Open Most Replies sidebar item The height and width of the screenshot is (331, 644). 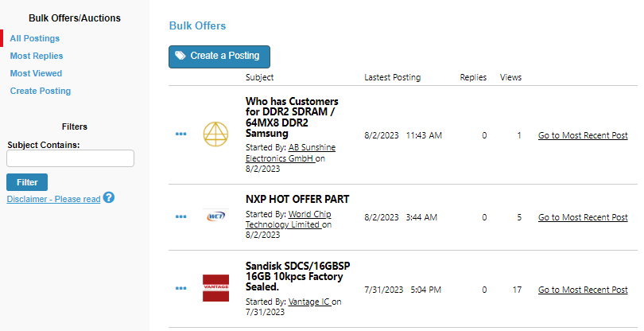(x=37, y=56)
